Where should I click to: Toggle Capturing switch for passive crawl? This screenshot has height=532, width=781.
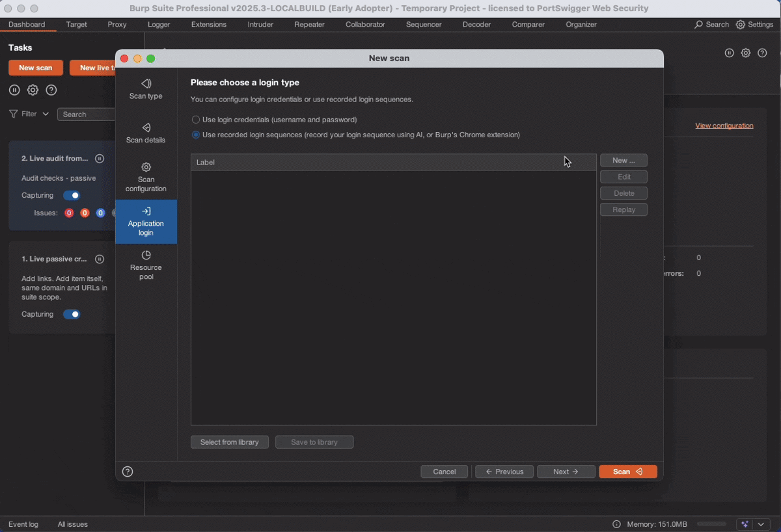pos(72,315)
